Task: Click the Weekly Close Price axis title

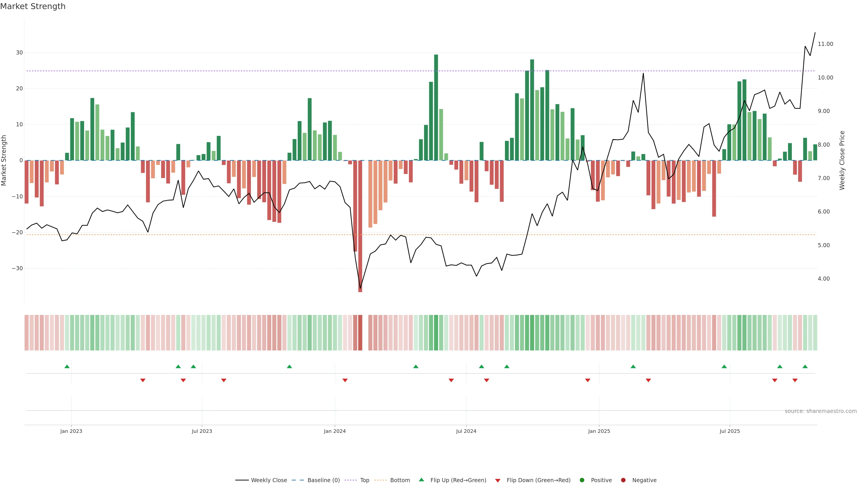Action: 842,160
